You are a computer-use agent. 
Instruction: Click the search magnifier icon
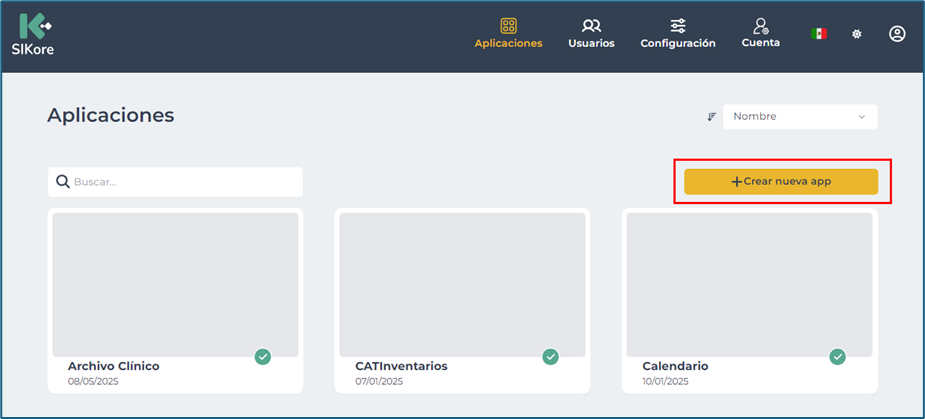62,182
